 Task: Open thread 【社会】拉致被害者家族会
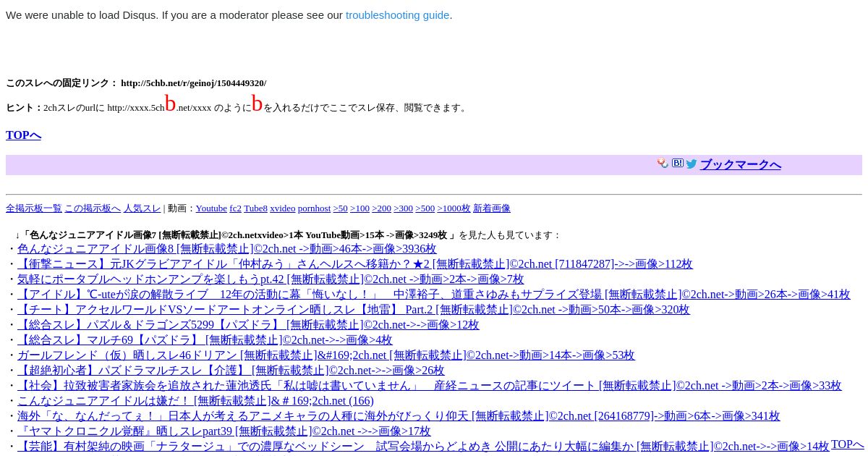(430, 386)
